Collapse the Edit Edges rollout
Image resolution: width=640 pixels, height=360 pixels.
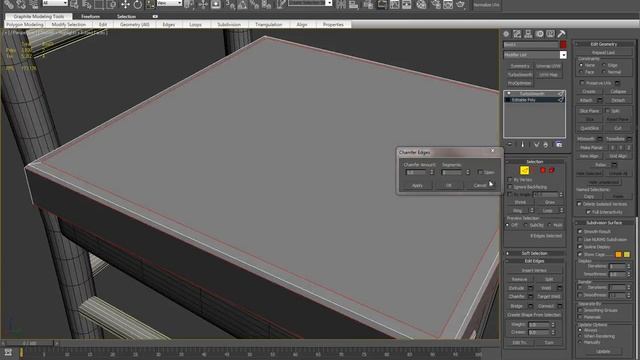click(534, 261)
